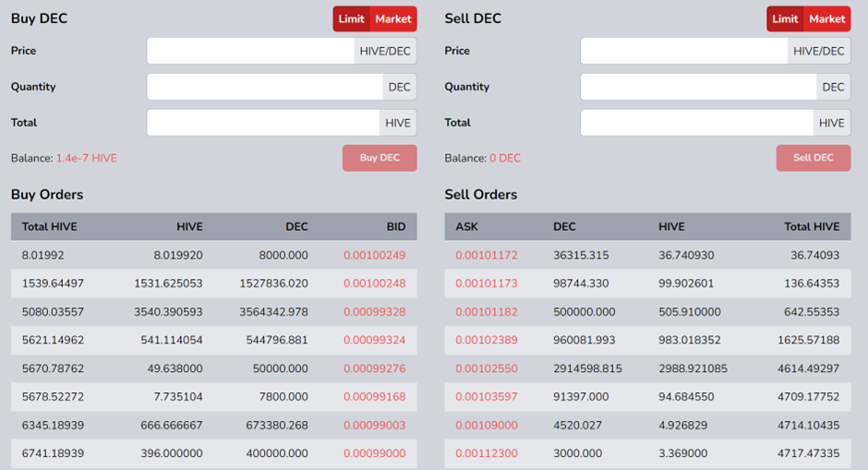Select bid price 0.00099276

[374, 368]
